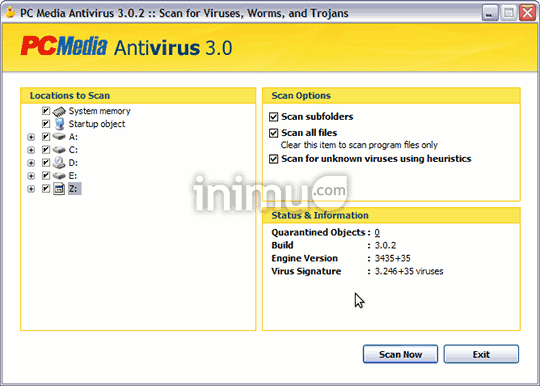Image resolution: width=540 pixels, height=386 pixels.
Task: Disable the Scan subfolders option
Action: 273,117
